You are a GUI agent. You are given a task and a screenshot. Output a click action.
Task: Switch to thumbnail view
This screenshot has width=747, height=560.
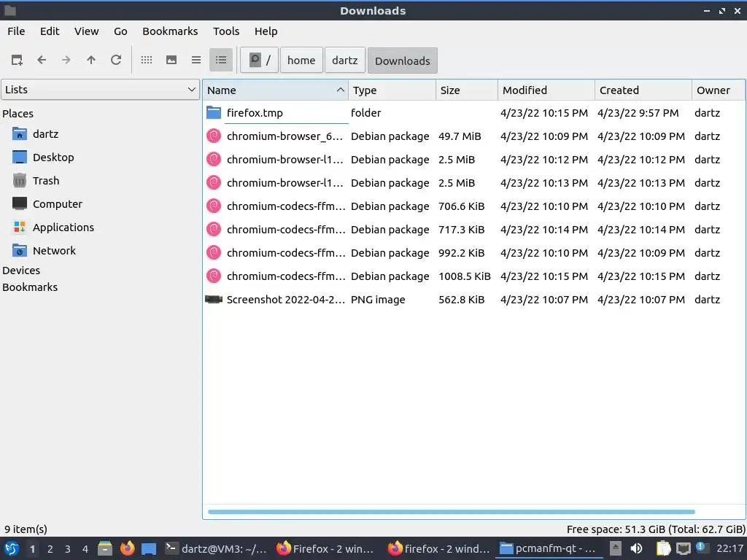tap(171, 60)
